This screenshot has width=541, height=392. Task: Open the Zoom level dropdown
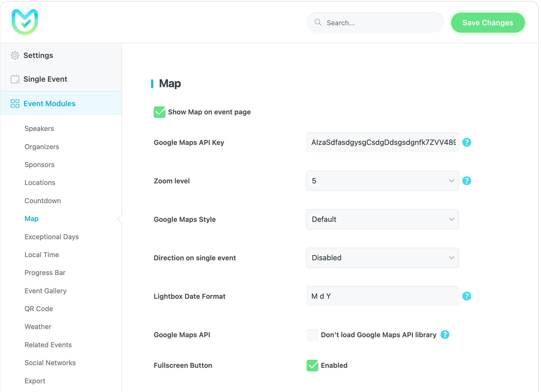[x=382, y=181]
